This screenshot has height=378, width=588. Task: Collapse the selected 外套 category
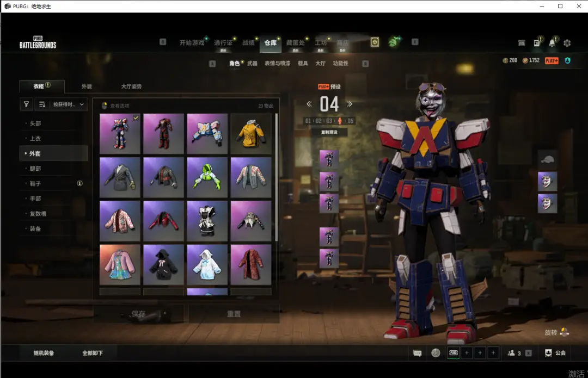click(x=53, y=153)
